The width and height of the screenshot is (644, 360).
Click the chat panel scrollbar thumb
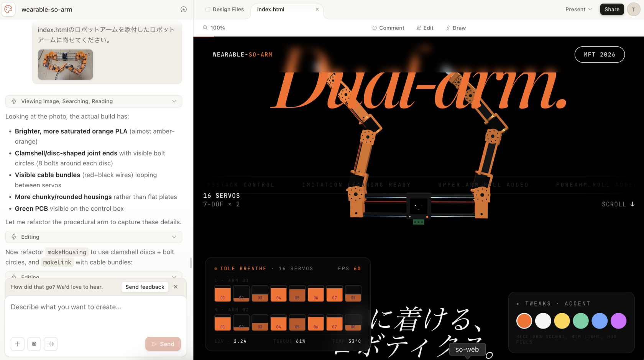coord(191,263)
